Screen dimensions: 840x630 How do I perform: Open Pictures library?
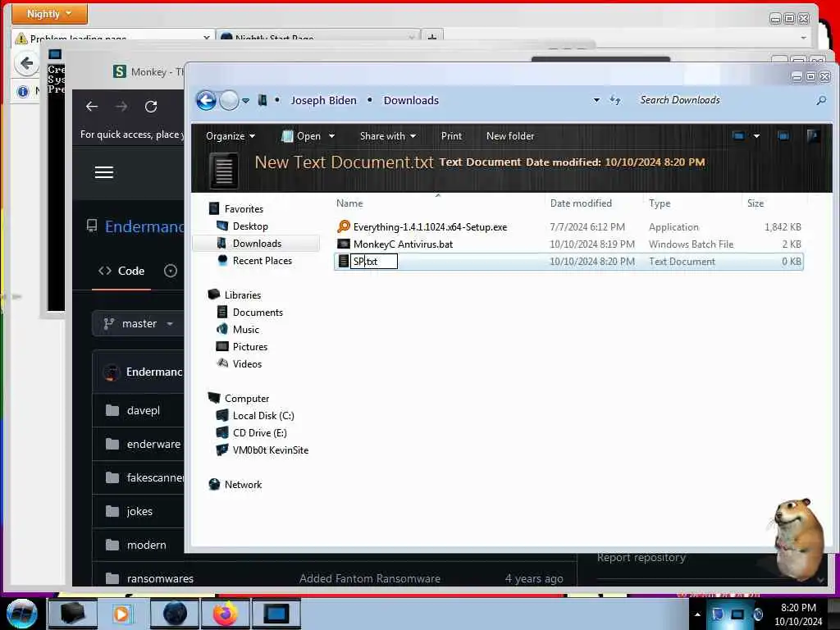(x=250, y=347)
